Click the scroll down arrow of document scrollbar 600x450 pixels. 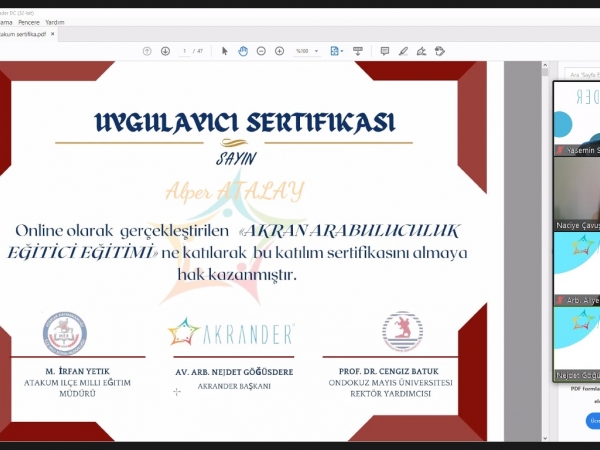(x=545, y=438)
